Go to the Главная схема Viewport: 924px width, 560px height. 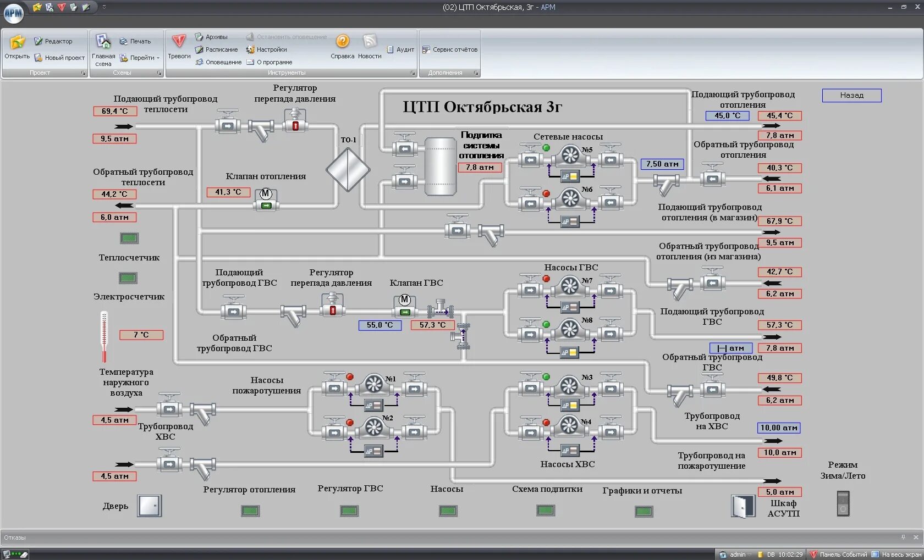coord(103,50)
